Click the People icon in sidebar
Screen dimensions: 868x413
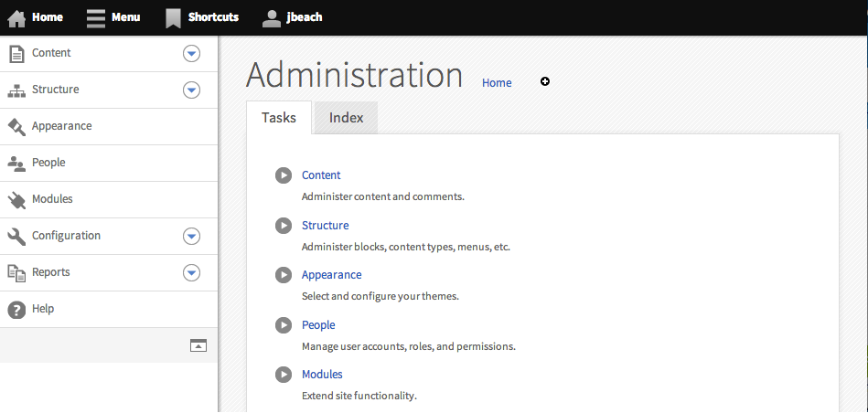coord(16,164)
